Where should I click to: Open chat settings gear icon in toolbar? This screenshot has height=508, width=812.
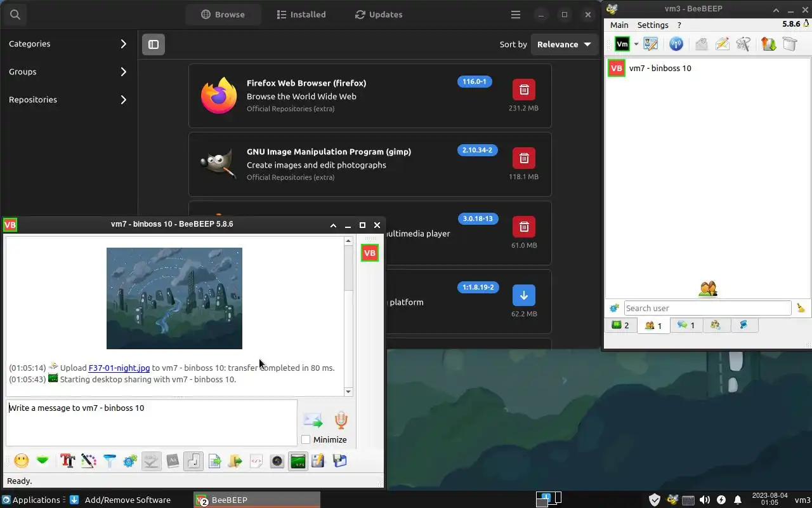(x=130, y=460)
